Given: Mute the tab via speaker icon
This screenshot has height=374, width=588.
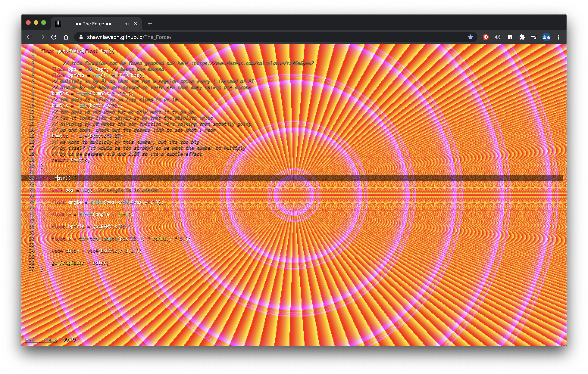Looking at the screenshot, I should pos(127,24).
